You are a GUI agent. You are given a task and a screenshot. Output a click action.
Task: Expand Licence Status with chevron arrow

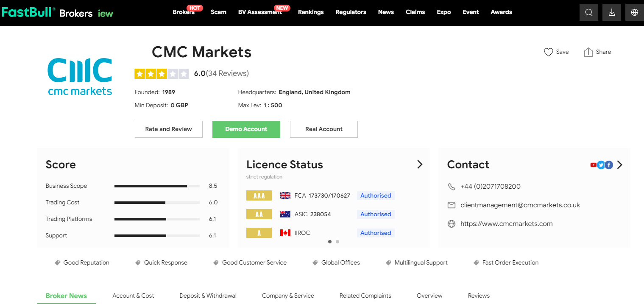point(420,165)
